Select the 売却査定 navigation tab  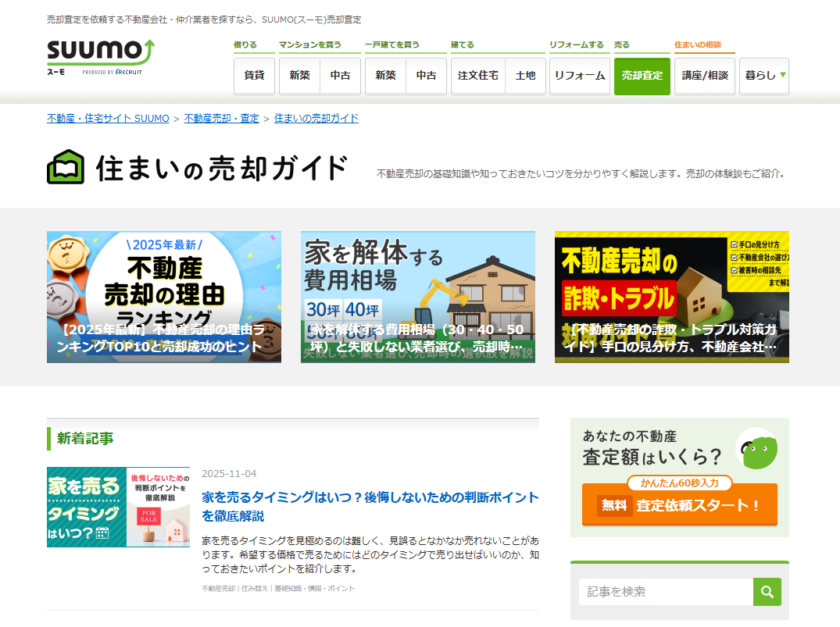pos(642,76)
